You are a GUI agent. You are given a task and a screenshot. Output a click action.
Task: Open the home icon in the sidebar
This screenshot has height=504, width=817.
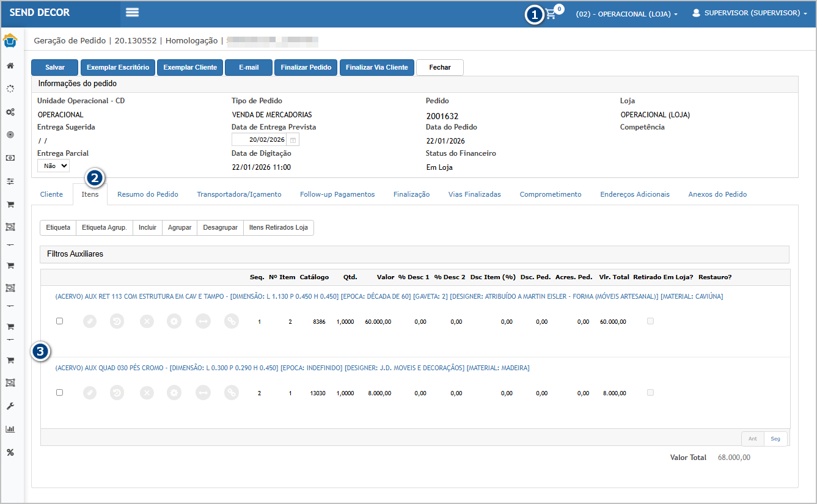coord(10,65)
